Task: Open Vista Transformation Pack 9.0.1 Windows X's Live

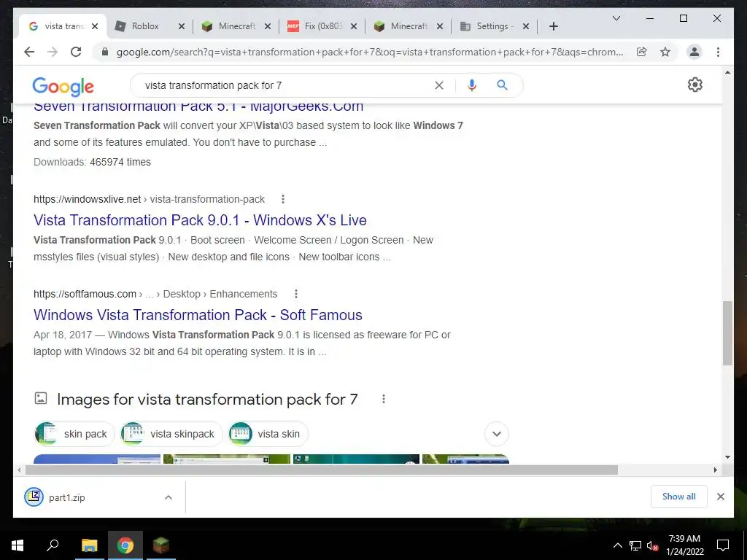Action: tap(200, 220)
